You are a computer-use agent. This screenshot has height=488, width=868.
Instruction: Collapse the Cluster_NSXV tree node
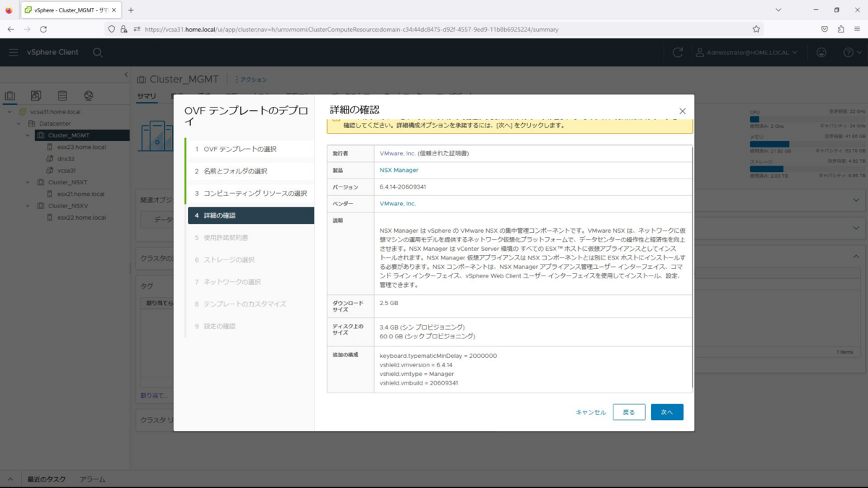click(x=28, y=206)
